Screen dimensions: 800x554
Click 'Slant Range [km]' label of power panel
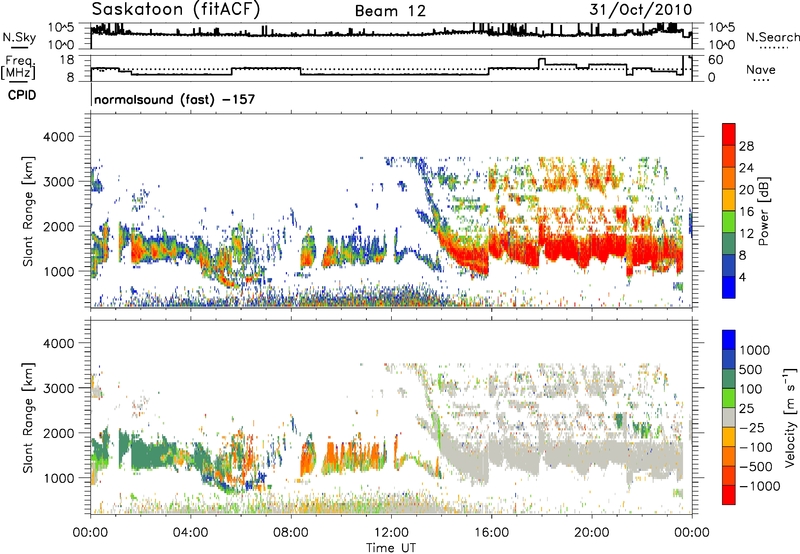tap(28, 211)
